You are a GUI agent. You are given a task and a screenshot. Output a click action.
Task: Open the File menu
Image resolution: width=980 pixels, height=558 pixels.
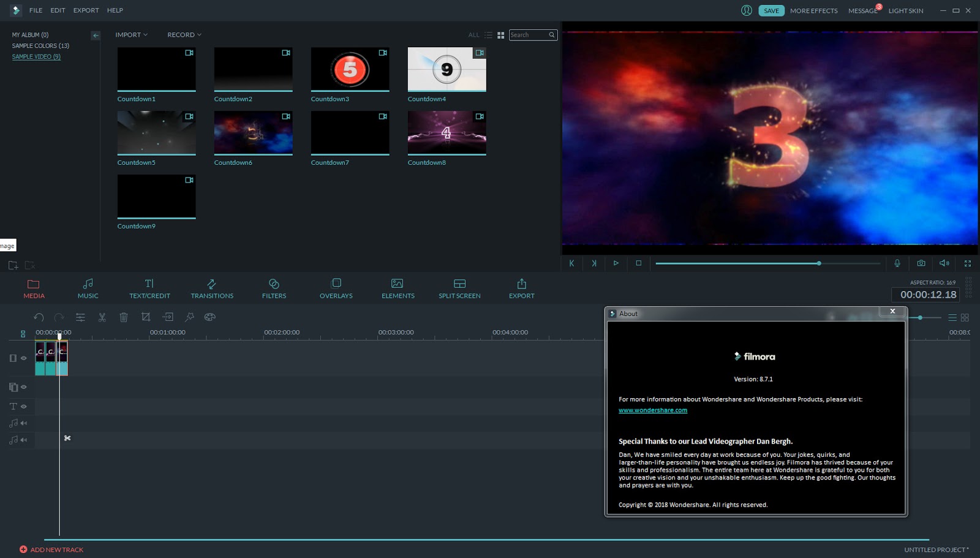36,10
